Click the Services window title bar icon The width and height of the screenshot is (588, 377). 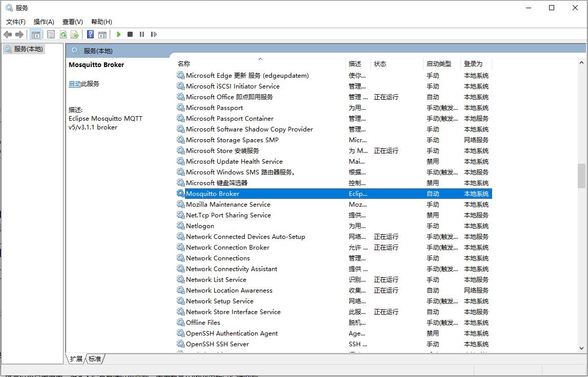[9, 8]
